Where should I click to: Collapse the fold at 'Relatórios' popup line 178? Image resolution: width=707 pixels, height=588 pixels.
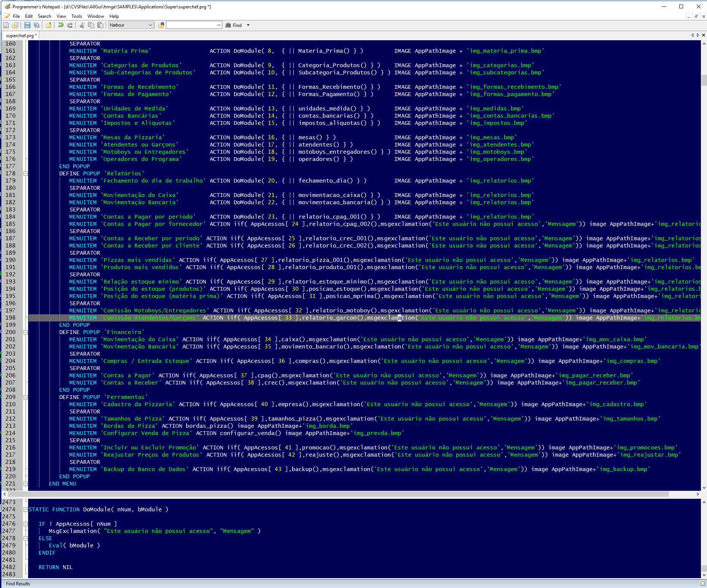tap(26, 173)
